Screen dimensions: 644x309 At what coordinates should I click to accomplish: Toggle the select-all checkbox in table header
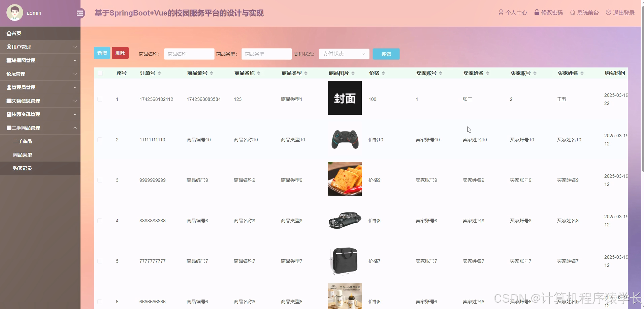coord(100,73)
